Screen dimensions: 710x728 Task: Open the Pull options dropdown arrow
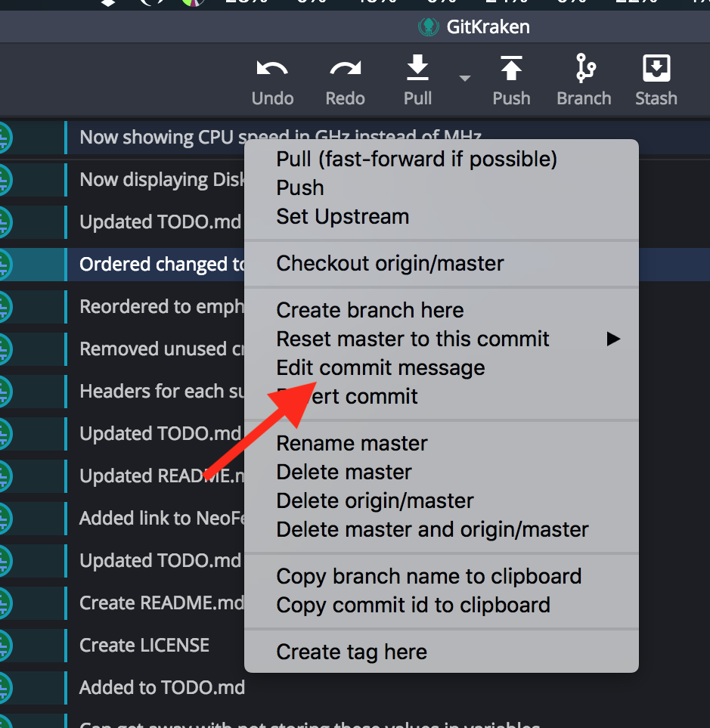(464, 79)
